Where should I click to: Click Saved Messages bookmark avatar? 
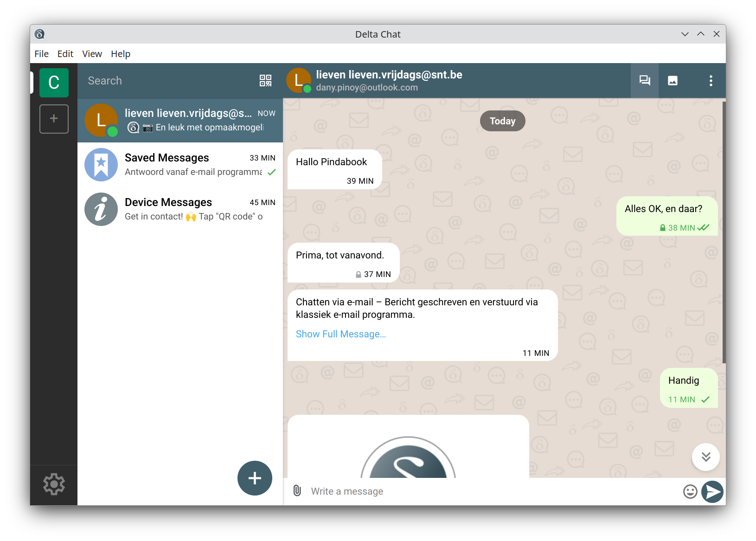[101, 165]
